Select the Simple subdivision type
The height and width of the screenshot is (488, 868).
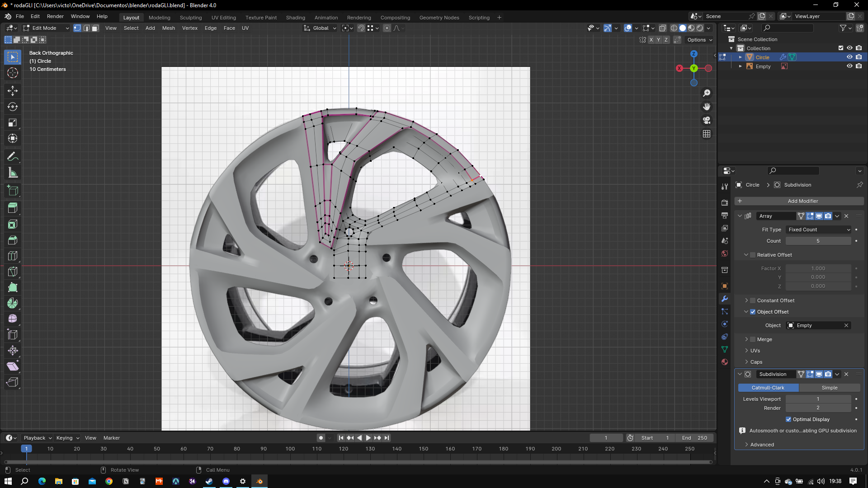point(829,388)
